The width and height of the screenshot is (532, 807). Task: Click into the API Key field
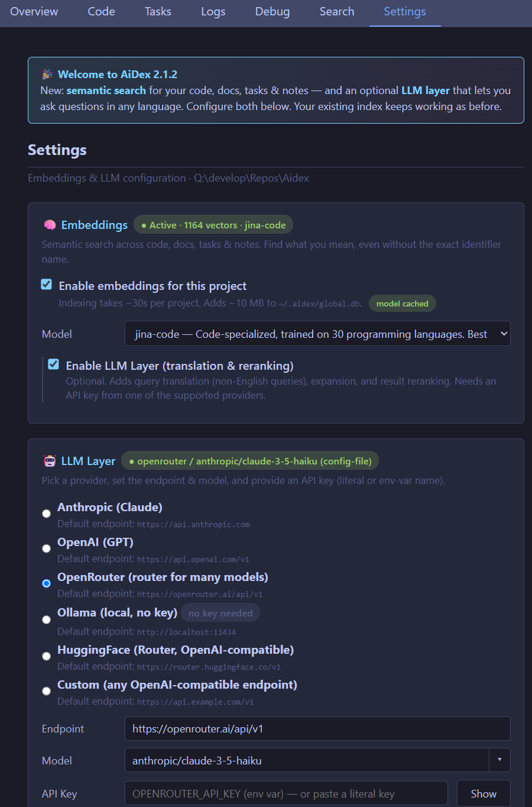coord(286,794)
